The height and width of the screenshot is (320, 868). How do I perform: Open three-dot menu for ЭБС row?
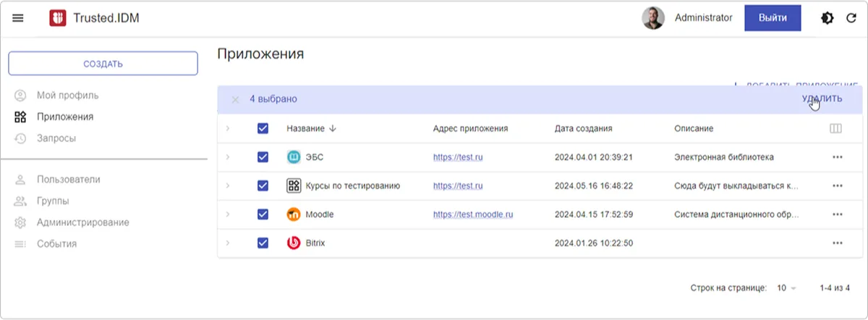tap(838, 157)
